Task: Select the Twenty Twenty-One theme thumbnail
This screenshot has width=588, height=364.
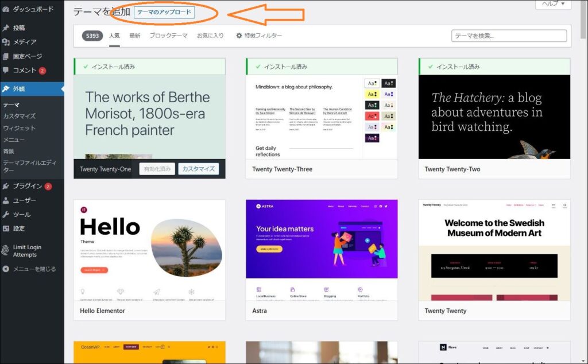Action: (x=150, y=117)
